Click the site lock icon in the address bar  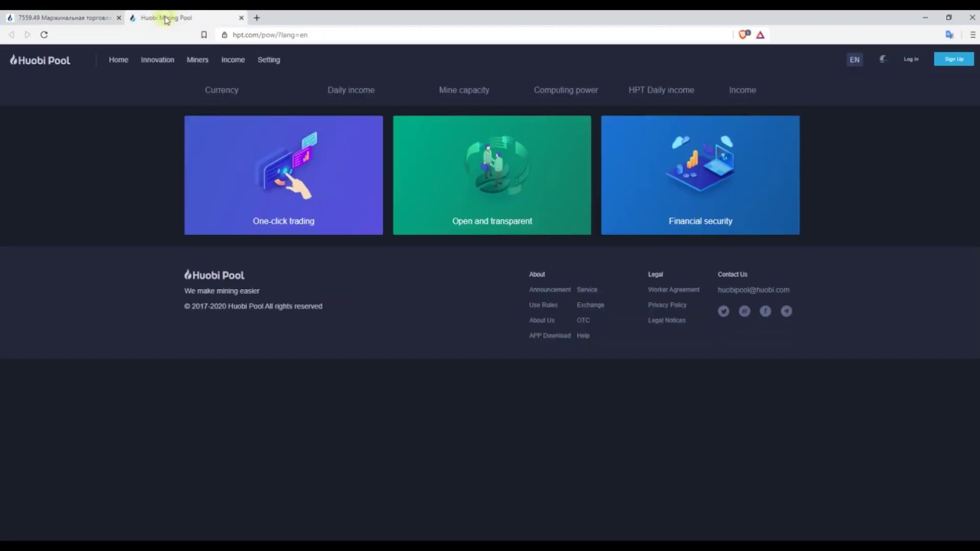click(224, 34)
